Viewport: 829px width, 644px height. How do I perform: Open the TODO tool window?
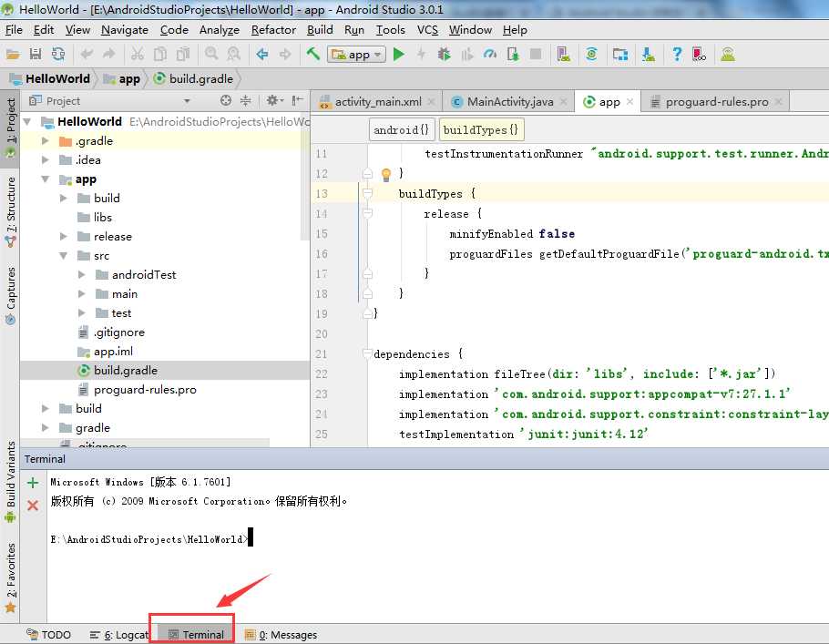[48, 635]
